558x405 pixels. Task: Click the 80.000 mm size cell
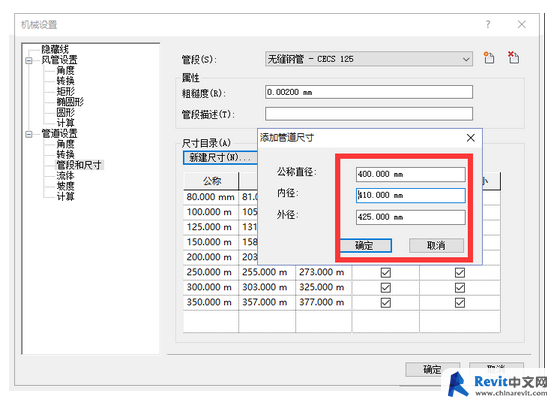pos(211,197)
